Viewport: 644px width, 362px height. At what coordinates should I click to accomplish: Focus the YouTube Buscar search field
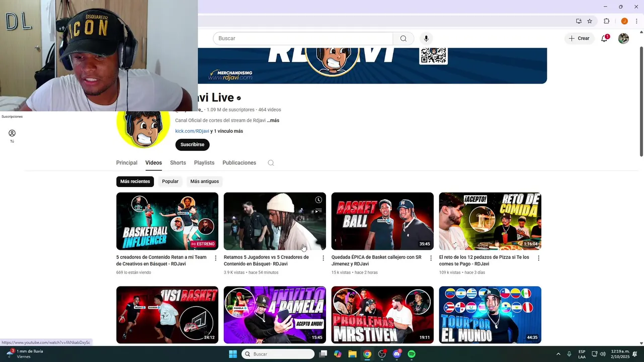[x=303, y=39]
